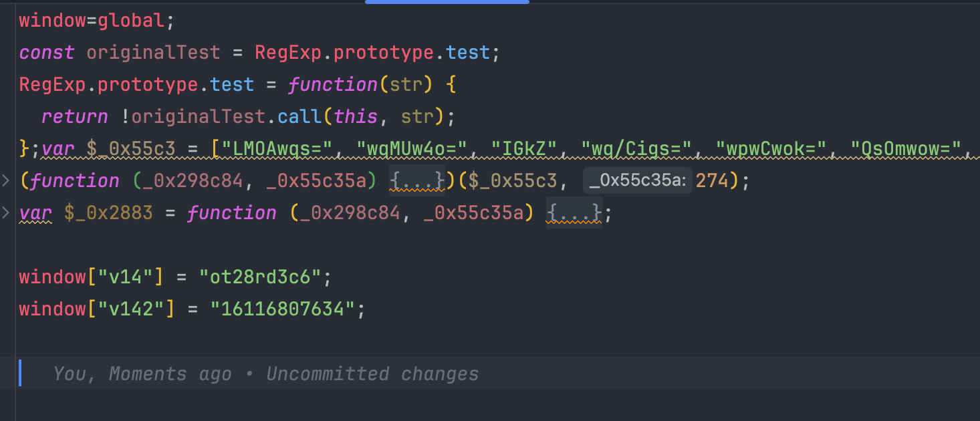Click the _0x55c35a: parameter inlay hint
The width and height of the screenshot is (980, 421).
[636, 180]
